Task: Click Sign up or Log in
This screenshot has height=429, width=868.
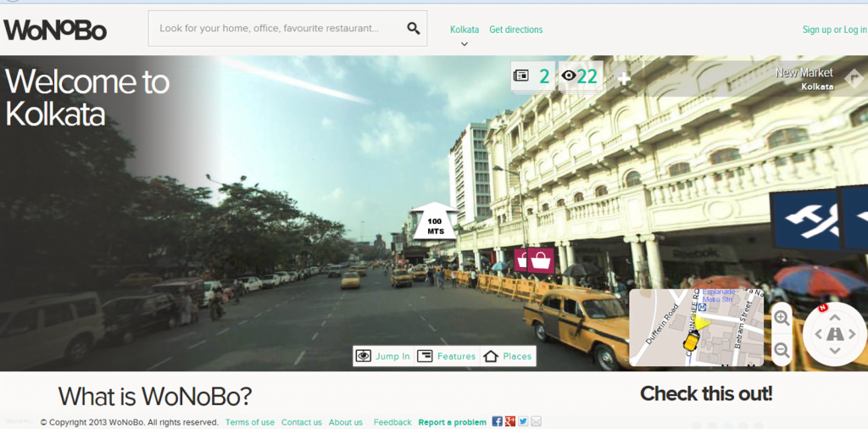Action: tap(835, 30)
